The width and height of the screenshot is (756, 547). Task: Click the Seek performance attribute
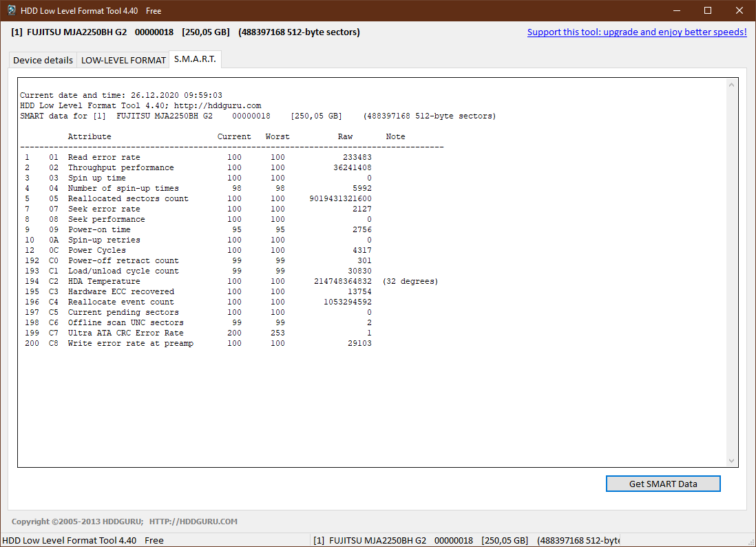point(198,219)
